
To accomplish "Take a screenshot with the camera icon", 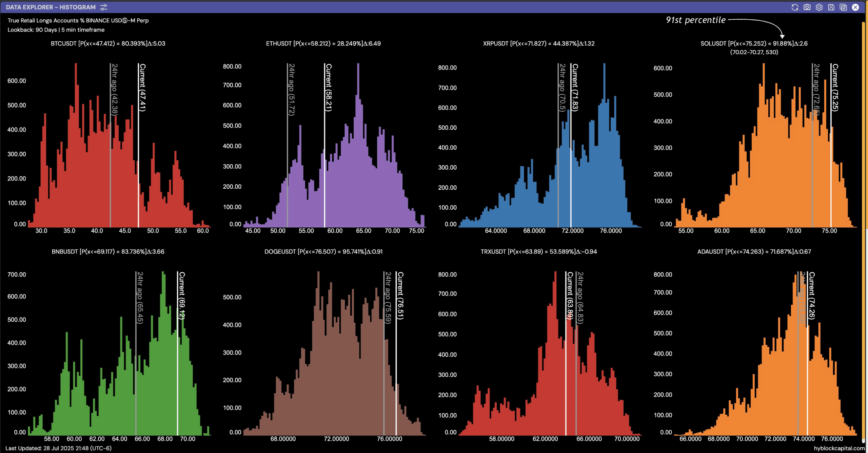I will point(807,7).
